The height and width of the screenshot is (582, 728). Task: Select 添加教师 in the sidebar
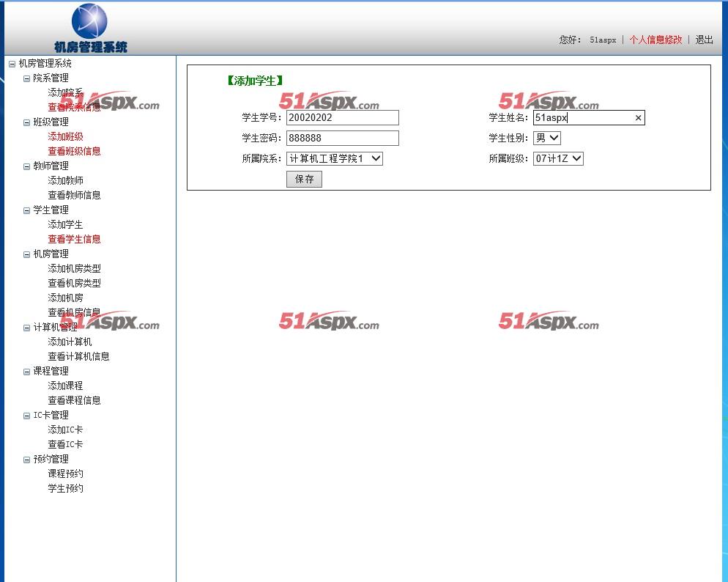(x=65, y=180)
